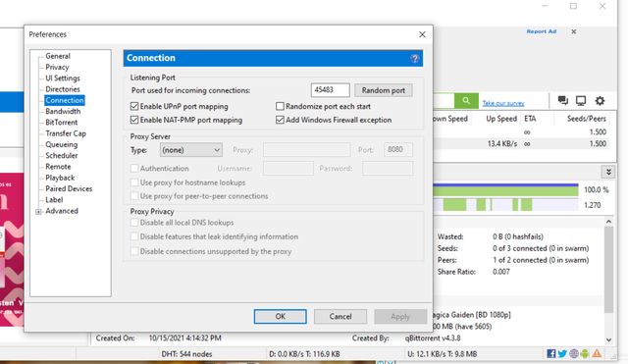This screenshot has height=364, width=628.
Task: Toggle Use proxy for peer-to-peer connections
Action: point(134,196)
